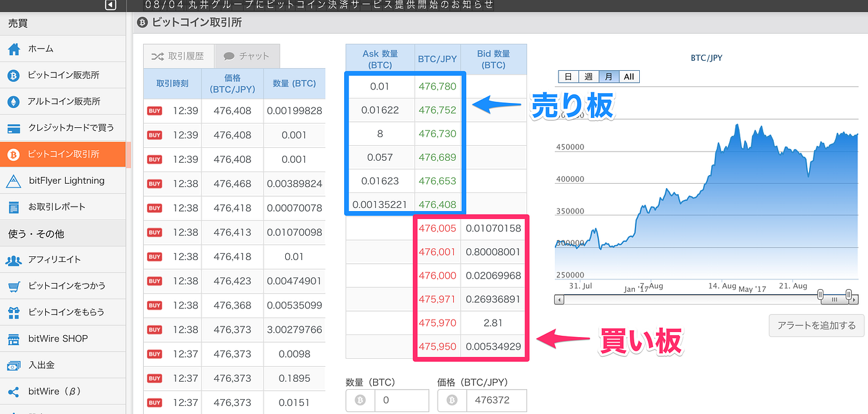Screen dimensions: 868x414
Task: Click the アフィリエイト people icon
Action: click(14, 260)
